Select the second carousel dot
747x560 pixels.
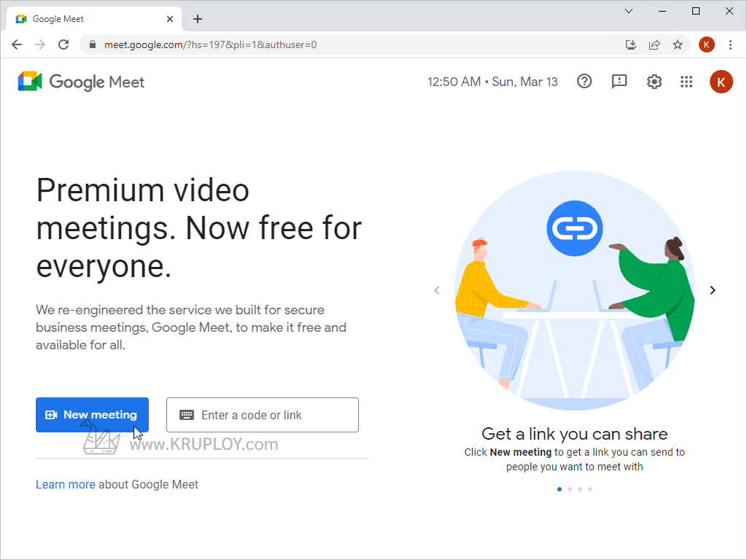click(570, 489)
